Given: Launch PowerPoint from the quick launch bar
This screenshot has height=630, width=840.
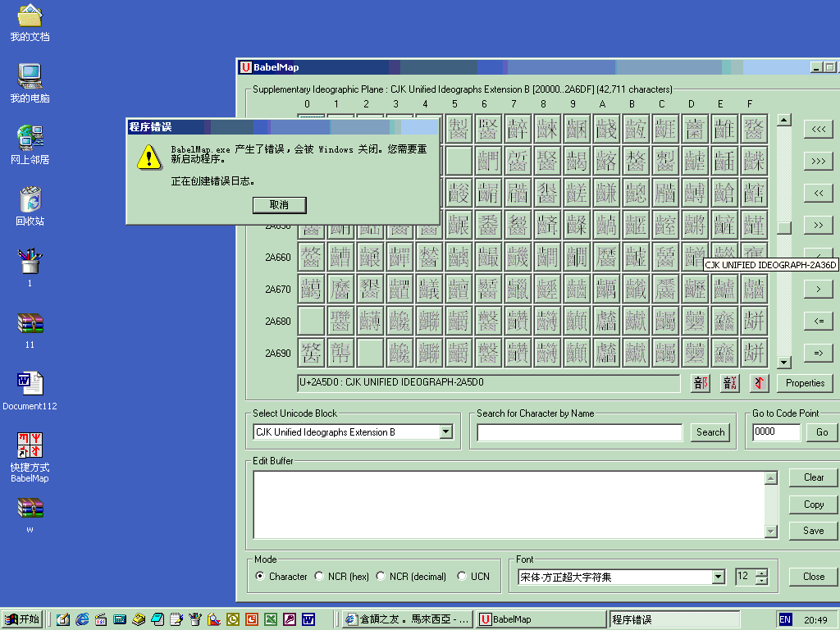Looking at the screenshot, I should tap(252, 619).
